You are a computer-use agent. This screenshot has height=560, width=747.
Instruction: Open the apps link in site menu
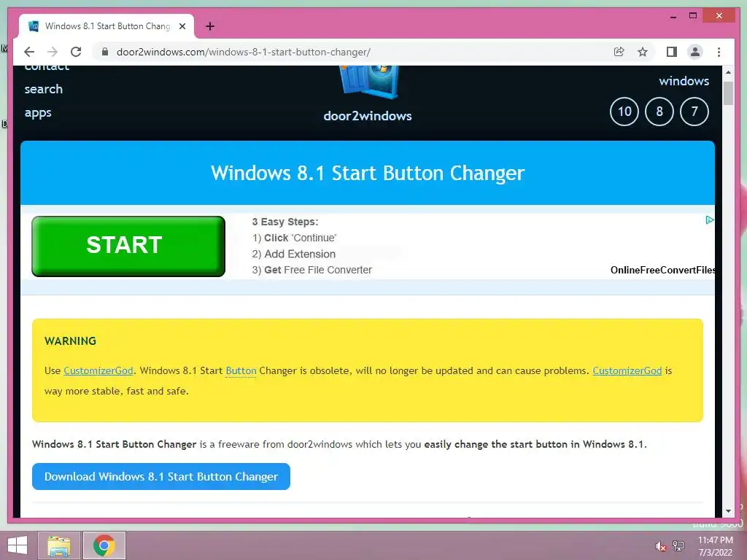(38, 113)
